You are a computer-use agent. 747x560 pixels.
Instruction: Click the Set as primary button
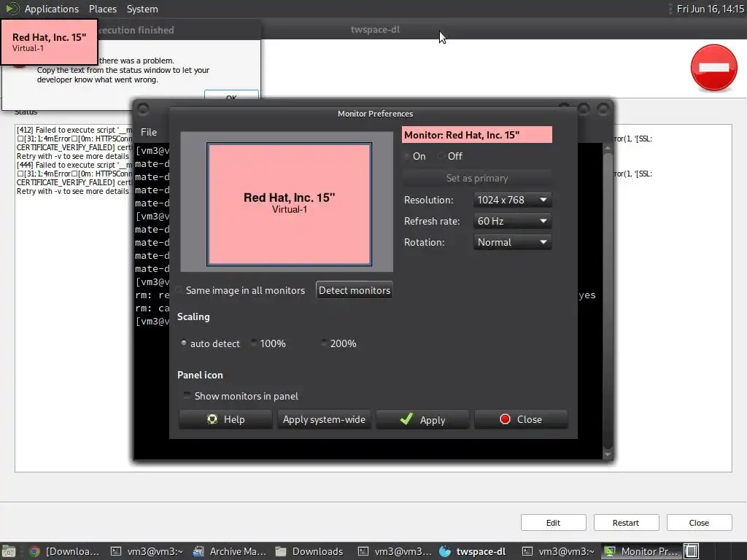pyautogui.click(x=477, y=178)
